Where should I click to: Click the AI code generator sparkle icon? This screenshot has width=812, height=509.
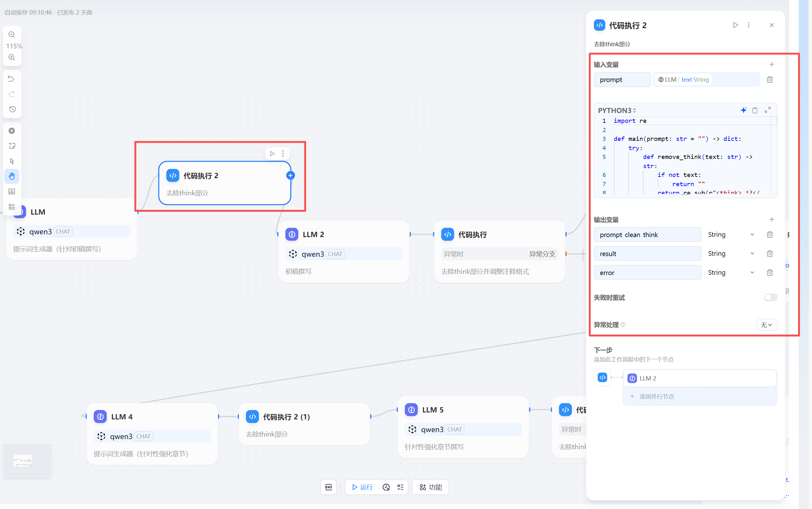click(x=743, y=110)
